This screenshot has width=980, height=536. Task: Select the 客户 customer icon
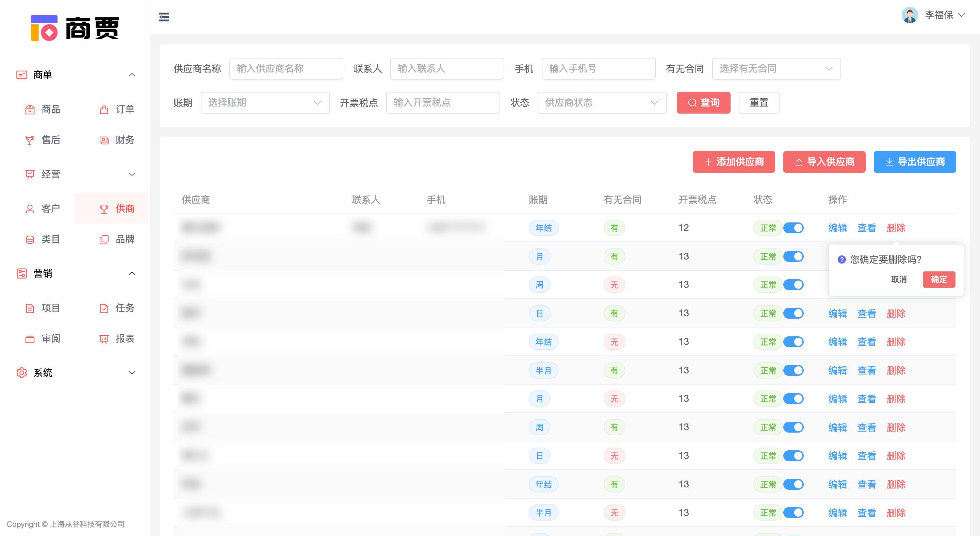(x=30, y=208)
